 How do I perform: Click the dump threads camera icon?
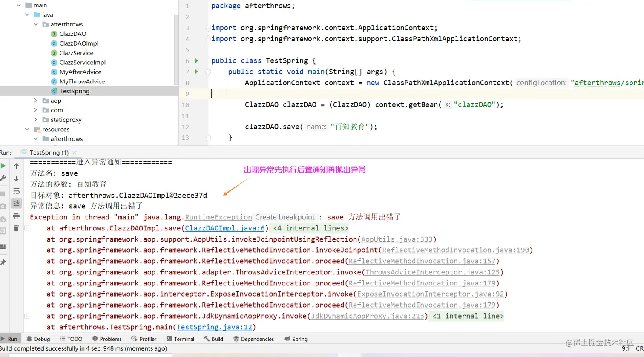[x=3, y=206]
